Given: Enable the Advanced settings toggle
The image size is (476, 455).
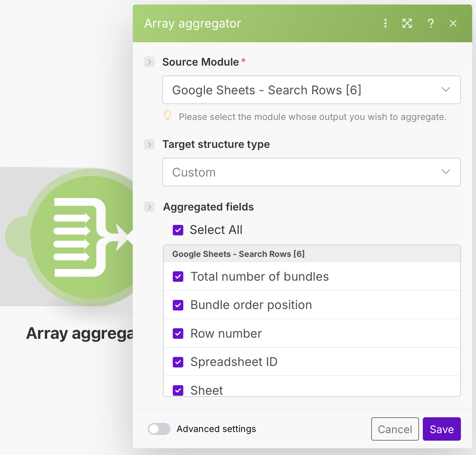Looking at the screenshot, I should tap(159, 429).
